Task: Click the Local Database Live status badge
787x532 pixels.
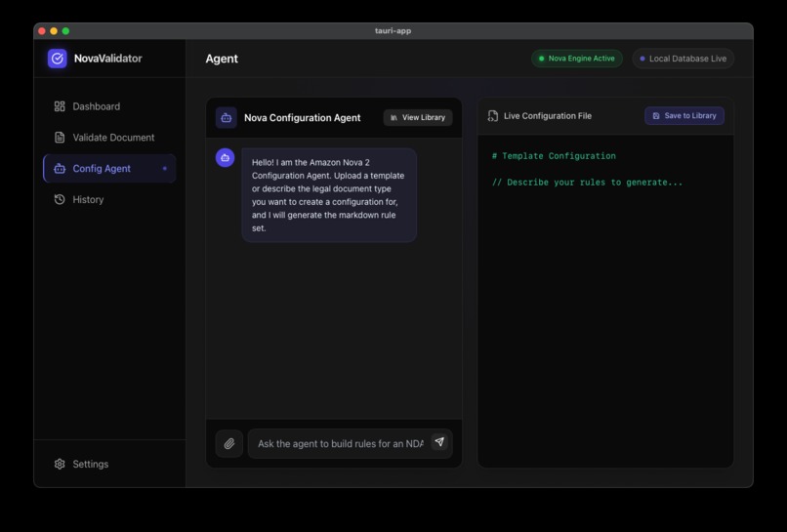Action: 683,59
